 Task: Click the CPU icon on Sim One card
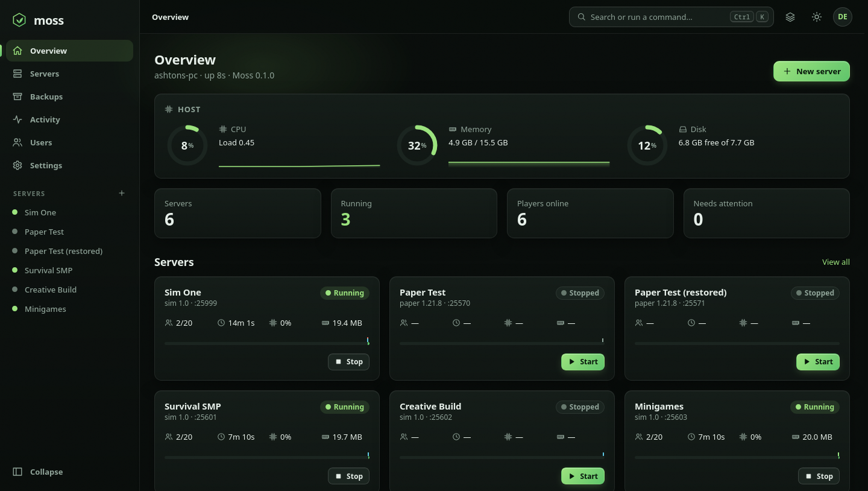pyautogui.click(x=273, y=323)
